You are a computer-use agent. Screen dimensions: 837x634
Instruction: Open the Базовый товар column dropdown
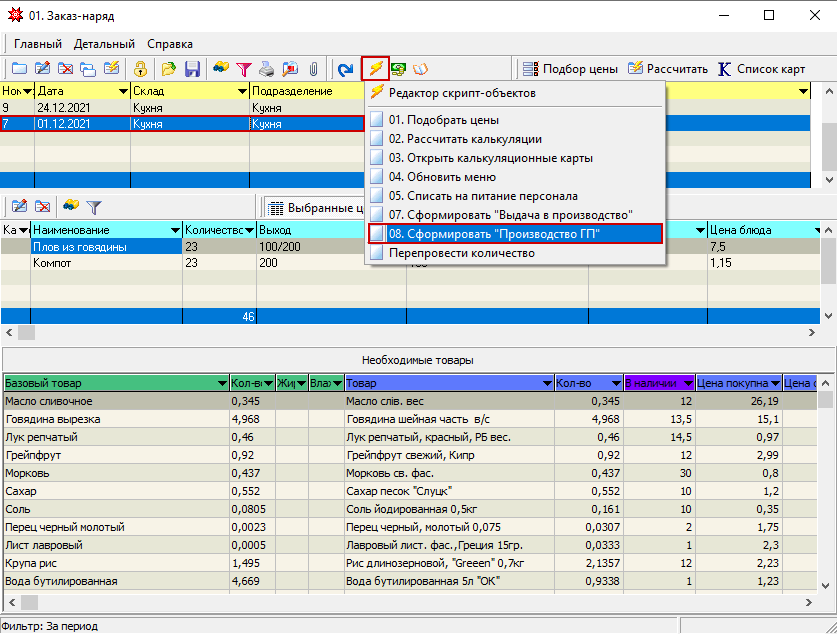point(221,383)
